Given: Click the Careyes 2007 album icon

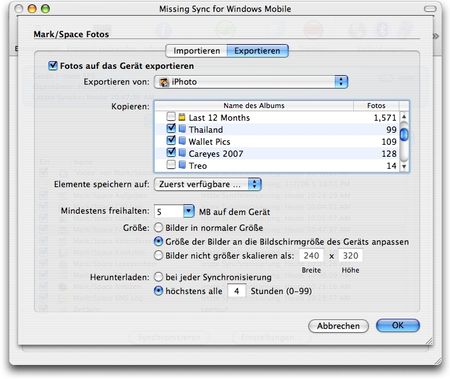Looking at the screenshot, I should tap(182, 153).
